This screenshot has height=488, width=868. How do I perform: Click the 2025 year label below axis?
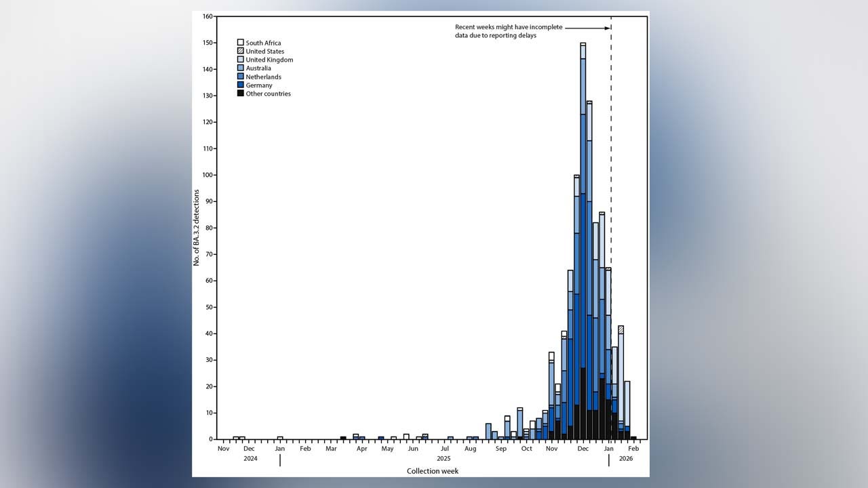point(443,459)
